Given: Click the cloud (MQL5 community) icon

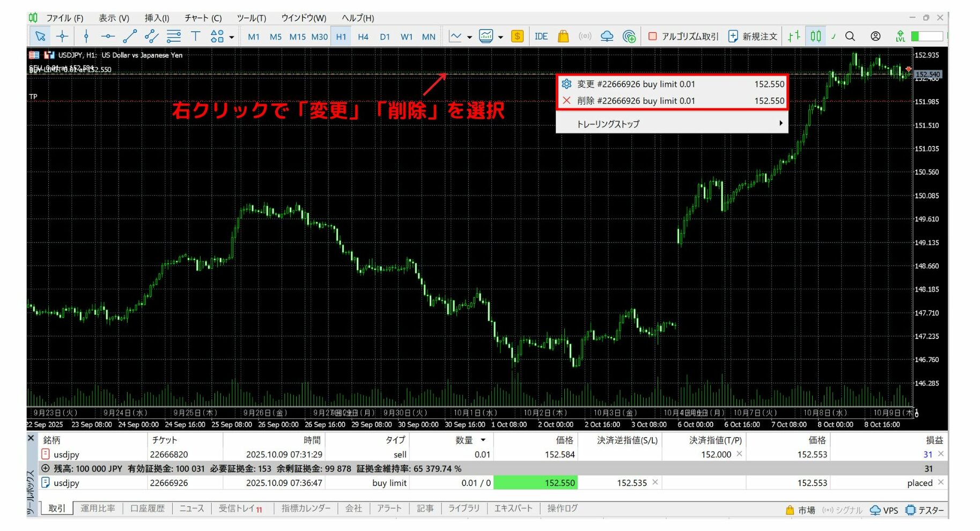Looking at the screenshot, I should click(607, 36).
